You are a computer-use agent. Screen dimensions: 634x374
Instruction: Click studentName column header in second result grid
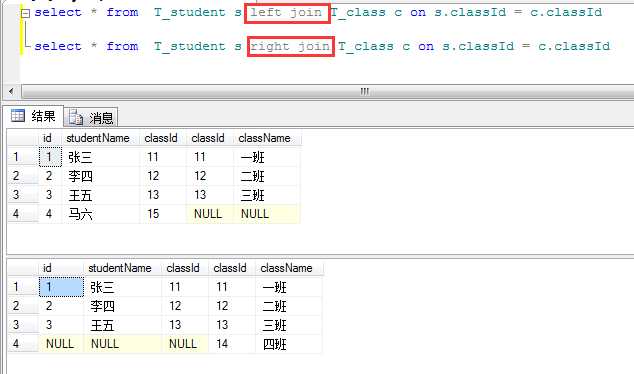point(123,268)
